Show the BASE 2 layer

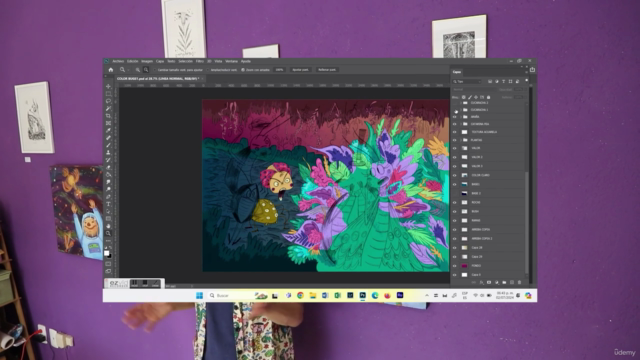click(x=455, y=193)
